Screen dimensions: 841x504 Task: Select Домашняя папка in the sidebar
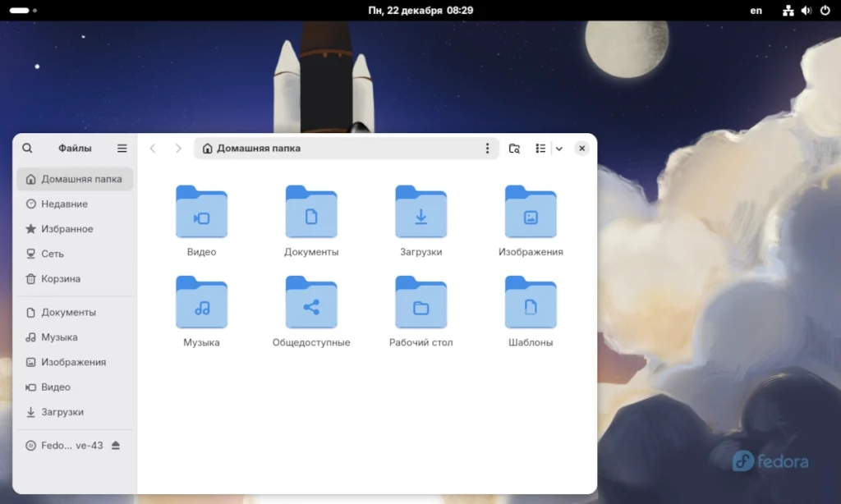point(75,179)
